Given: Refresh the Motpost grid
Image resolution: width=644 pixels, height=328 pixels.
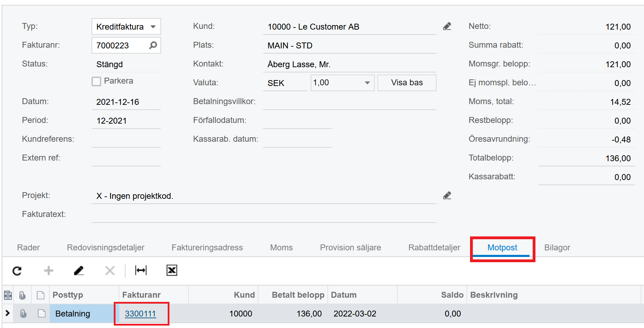Looking at the screenshot, I should (x=16, y=271).
